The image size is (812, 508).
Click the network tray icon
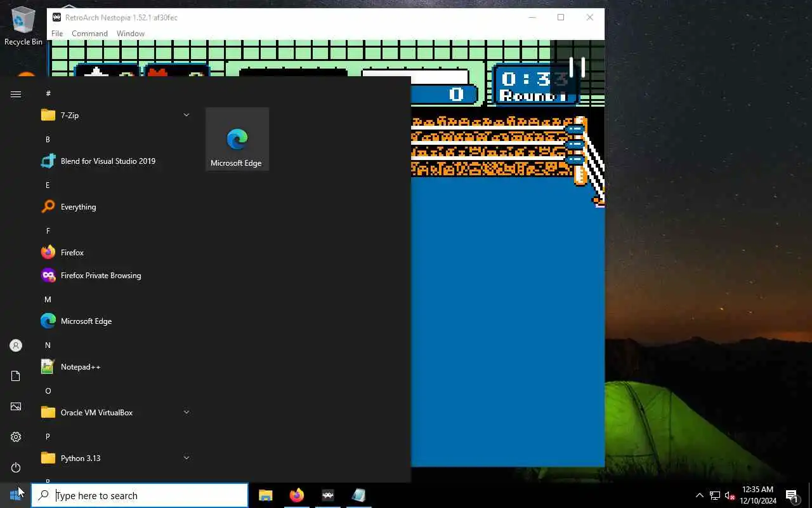tap(715, 495)
